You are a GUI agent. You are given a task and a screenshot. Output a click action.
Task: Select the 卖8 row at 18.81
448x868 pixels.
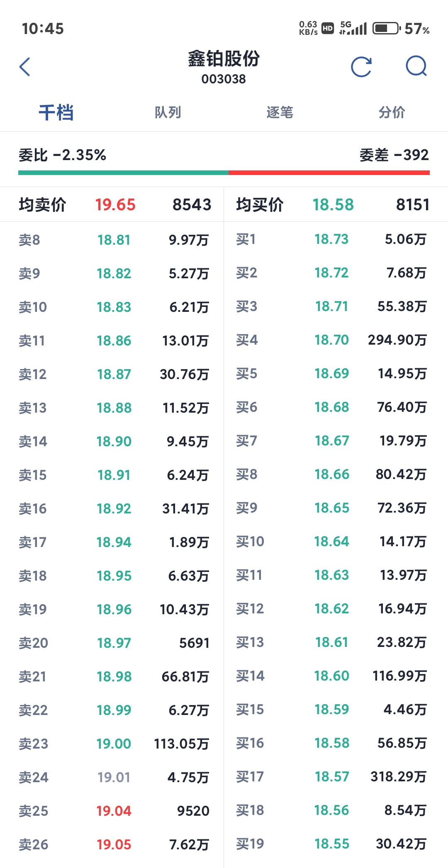coord(113,240)
